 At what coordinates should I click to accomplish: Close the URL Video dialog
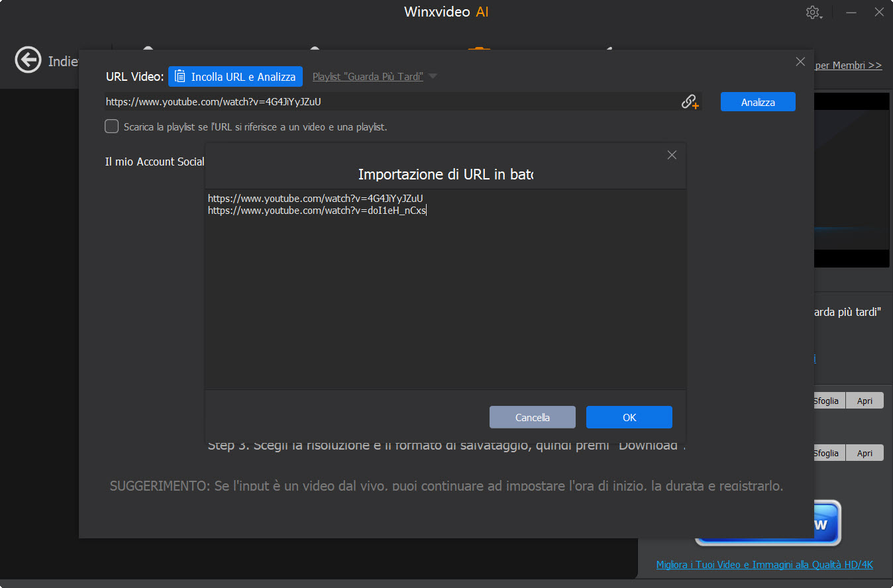click(x=800, y=61)
